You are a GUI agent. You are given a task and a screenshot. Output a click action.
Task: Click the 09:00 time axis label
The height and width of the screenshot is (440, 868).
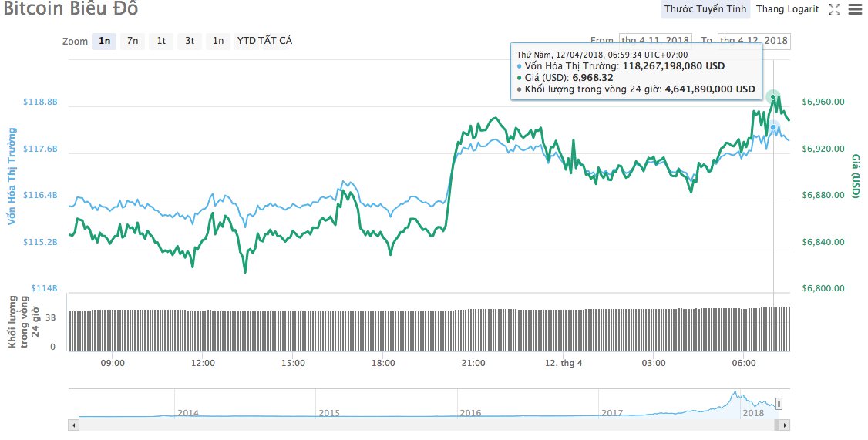click(113, 364)
